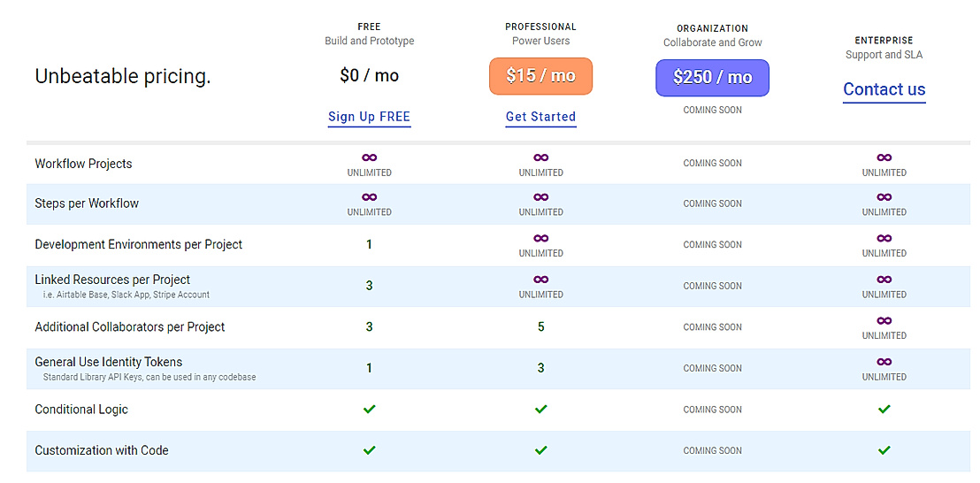Click Professional Development Environments infinity icon
This screenshot has width=980, height=483.
pos(541,238)
